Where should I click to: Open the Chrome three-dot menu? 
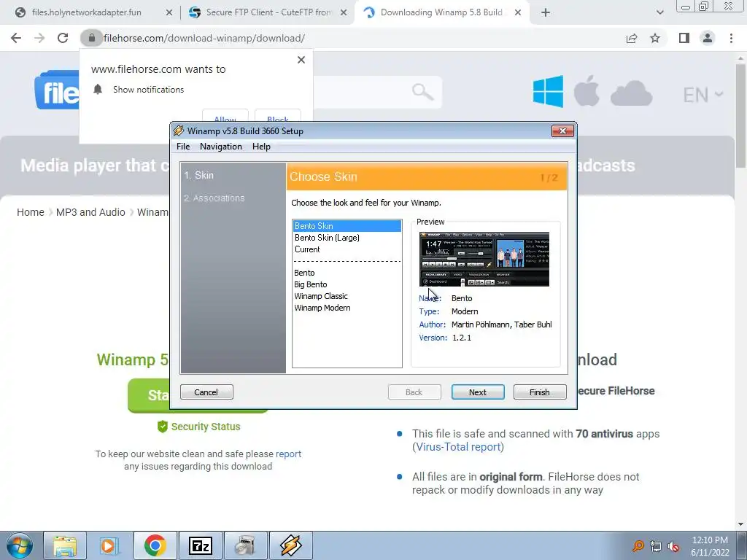pos(731,38)
